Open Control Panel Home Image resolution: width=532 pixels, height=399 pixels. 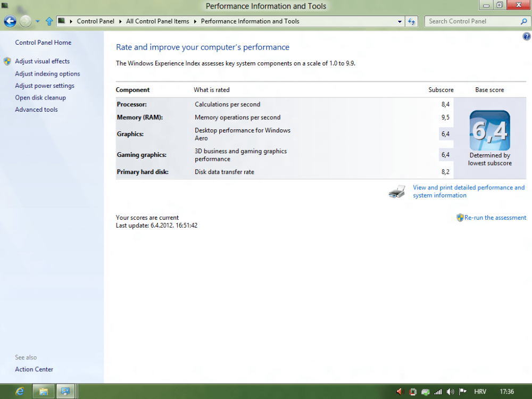(x=43, y=43)
